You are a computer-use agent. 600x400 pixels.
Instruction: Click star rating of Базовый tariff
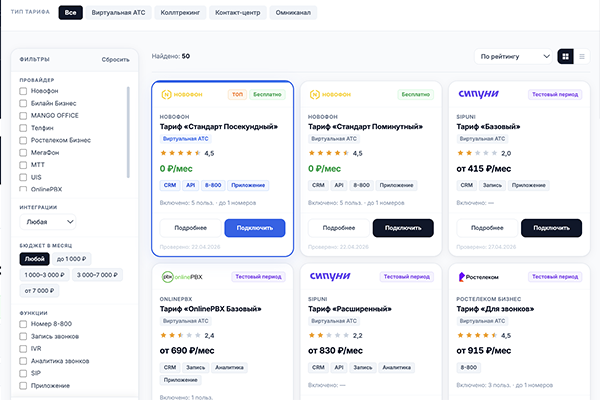[x=477, y=153]
